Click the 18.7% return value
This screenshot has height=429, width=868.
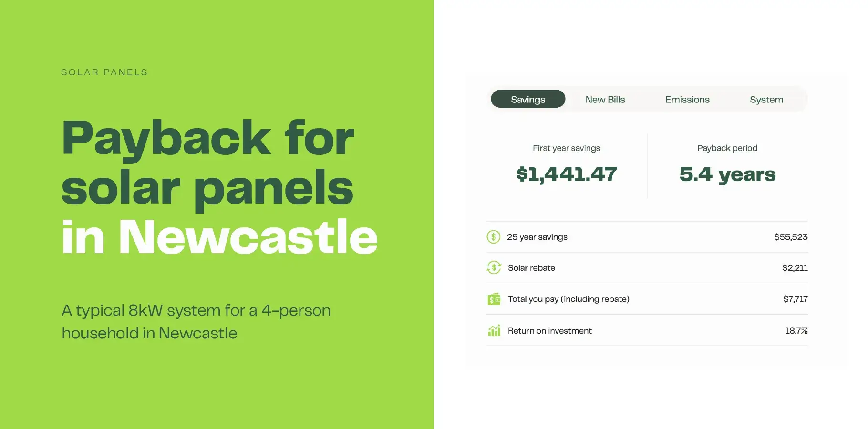pos(796,331)
